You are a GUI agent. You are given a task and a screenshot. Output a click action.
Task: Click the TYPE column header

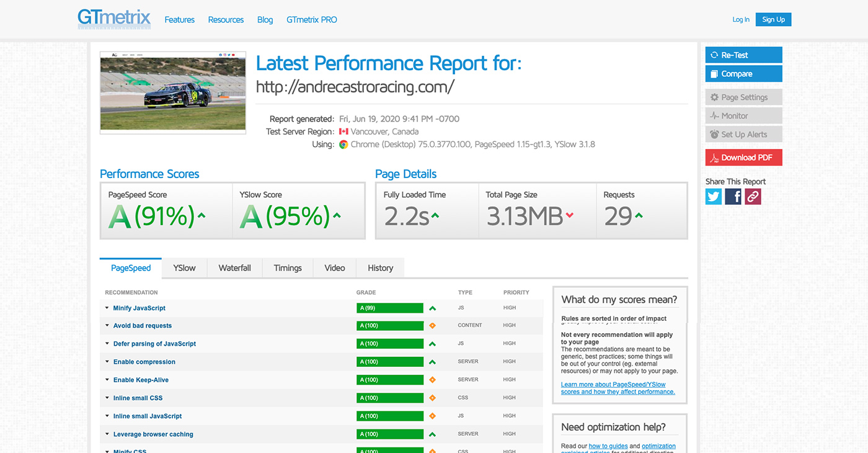465,292
